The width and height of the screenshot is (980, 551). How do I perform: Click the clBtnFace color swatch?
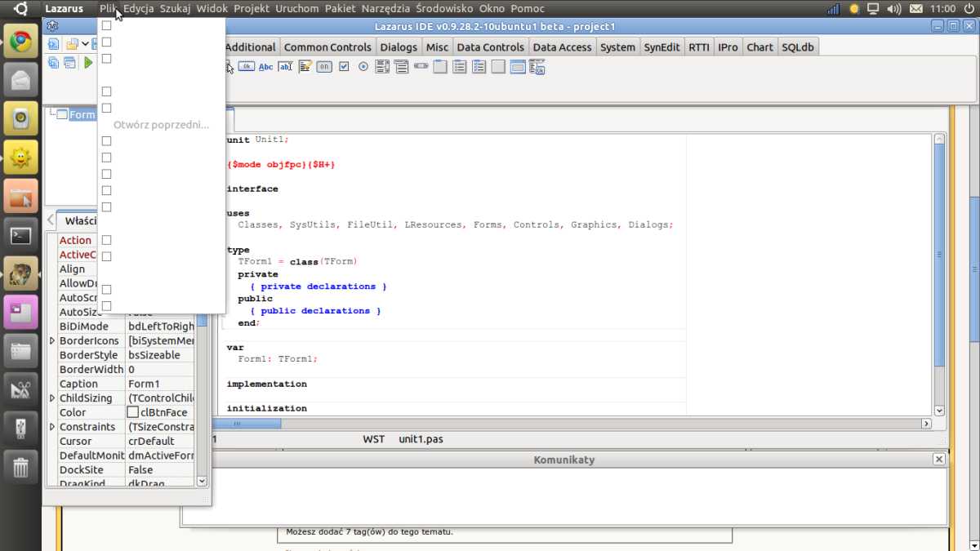tap(132, 412)
